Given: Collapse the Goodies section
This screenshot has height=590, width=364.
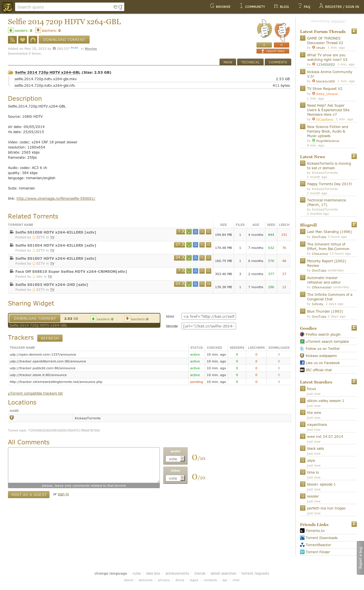Looking at the screenshot, I should (x=354, y=328).
